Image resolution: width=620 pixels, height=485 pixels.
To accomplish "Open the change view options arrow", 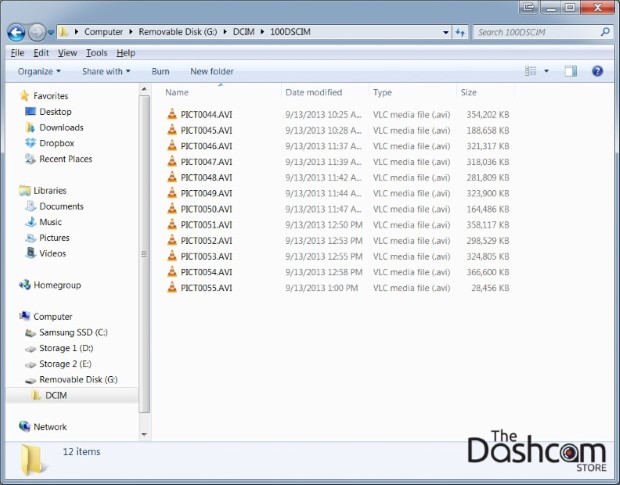I will coord(546,72).
